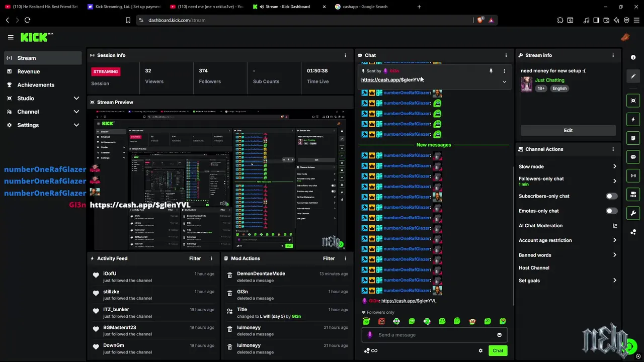Open Brave Wallet toolbar icon
Image resolution: width=644 pixels, height=362 pixels.
606,20
